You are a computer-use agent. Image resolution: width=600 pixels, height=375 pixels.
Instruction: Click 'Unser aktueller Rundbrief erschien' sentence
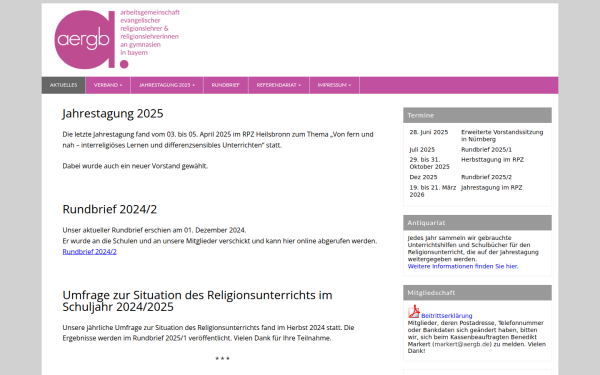154,230
